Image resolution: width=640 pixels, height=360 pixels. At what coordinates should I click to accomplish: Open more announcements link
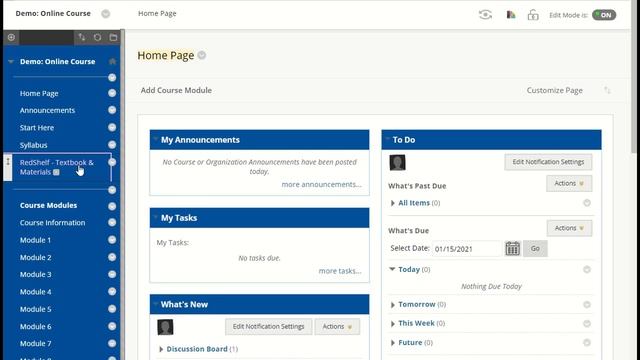(x=321, y=184)
